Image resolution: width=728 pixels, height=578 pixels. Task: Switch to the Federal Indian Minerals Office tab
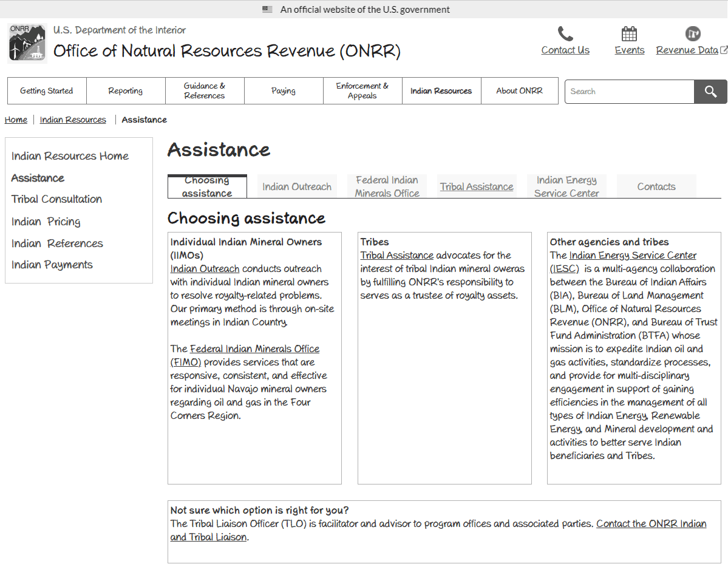pos(387,186)
